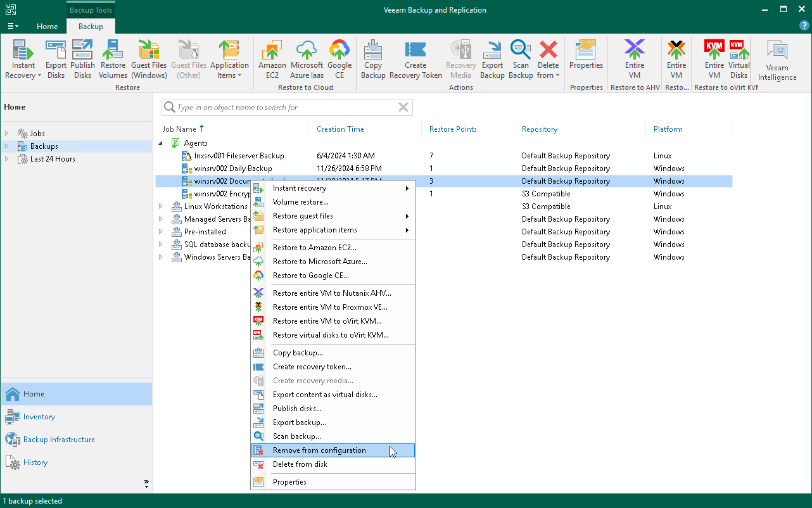Expand the Jobs node in the sidebar

[x=7, y=133]
